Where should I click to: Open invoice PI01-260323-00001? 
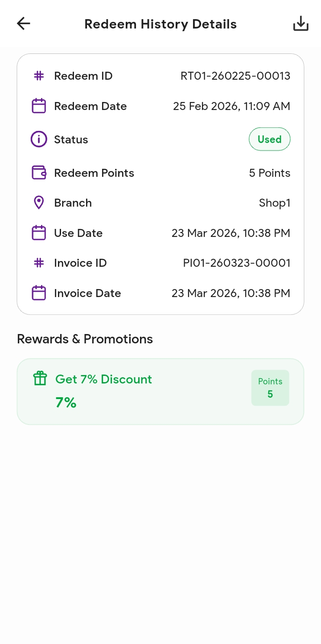click(237, 263)
